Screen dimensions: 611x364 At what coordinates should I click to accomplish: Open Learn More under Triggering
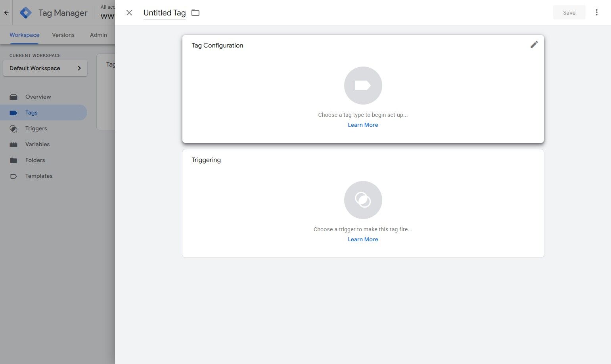pyautogui.click(x=363, y=239)
